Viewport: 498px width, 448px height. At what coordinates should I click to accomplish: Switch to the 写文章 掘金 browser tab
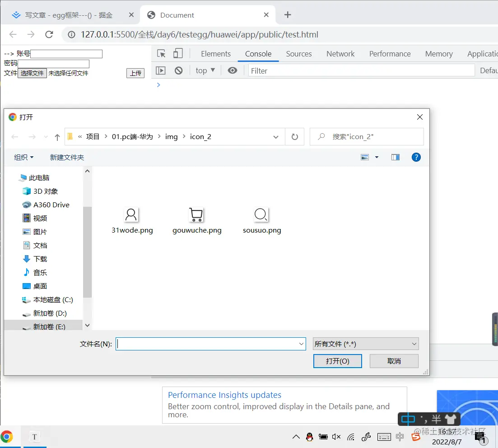tap(69, 15)
